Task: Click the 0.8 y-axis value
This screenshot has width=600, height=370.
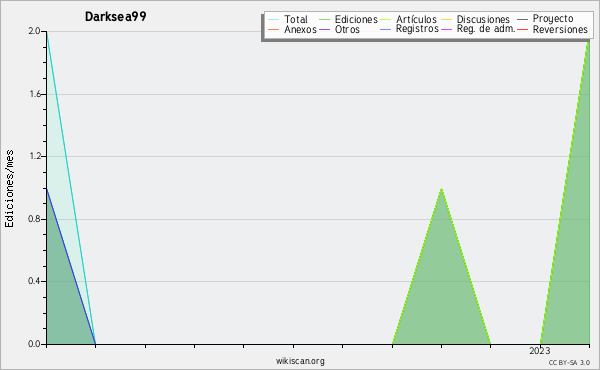Action: click(x=34, y=219)
